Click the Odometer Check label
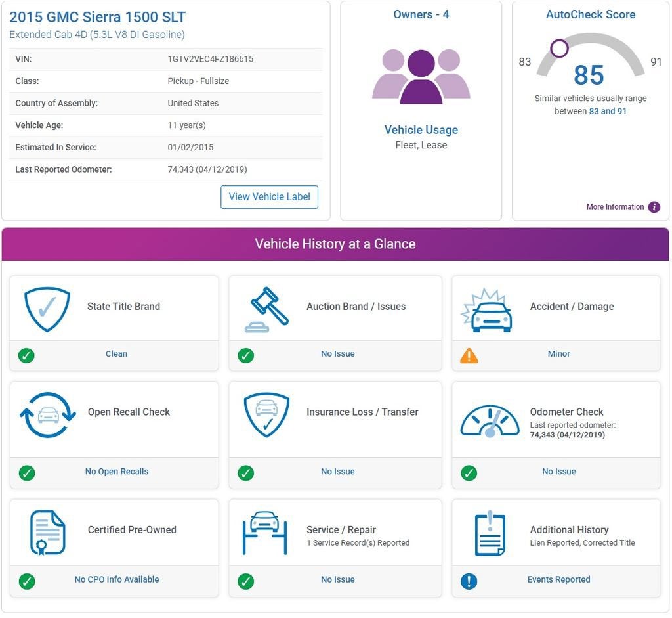This screenshot has width=672, height=618. pyautogui.click(x=566, y=412)
